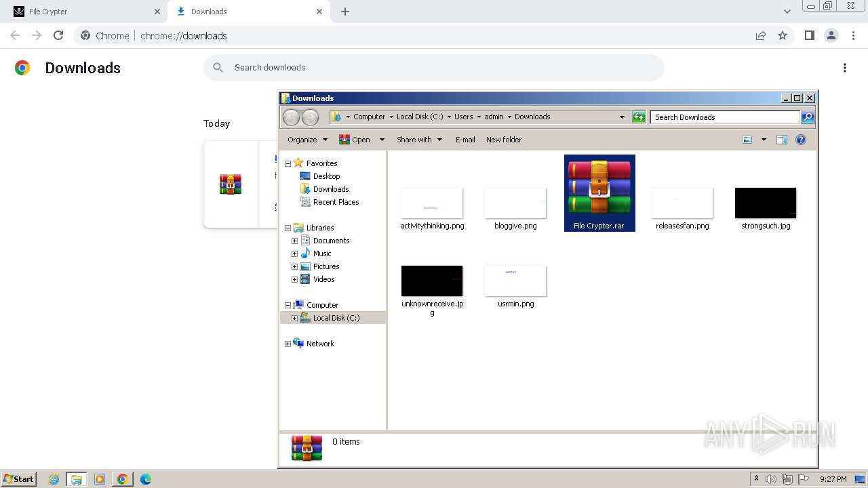Click E-mail in Explorer toolbar
The width and height of the screenshot is (868, 488).
pos(465,140)
